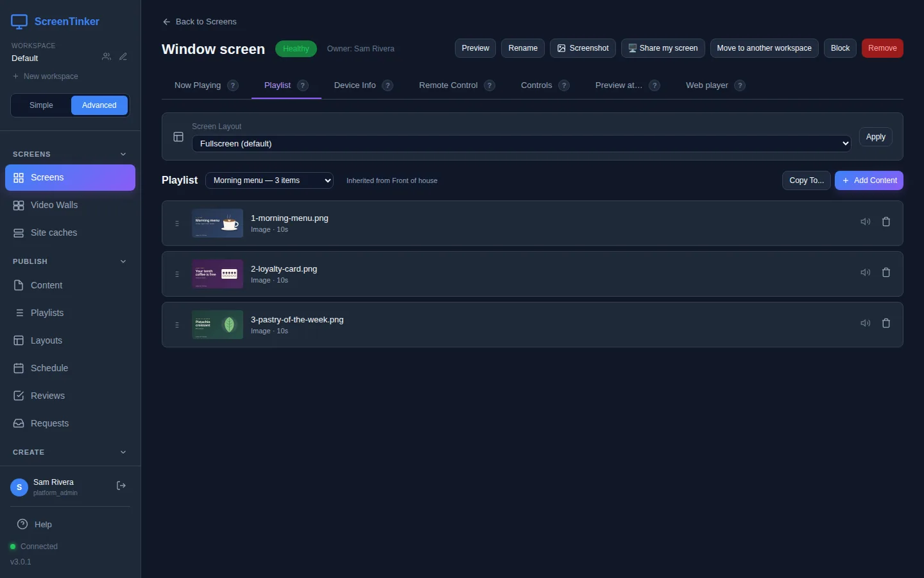Select the Playlist tab
Viewport: 924px width, 578px height.
278,85
